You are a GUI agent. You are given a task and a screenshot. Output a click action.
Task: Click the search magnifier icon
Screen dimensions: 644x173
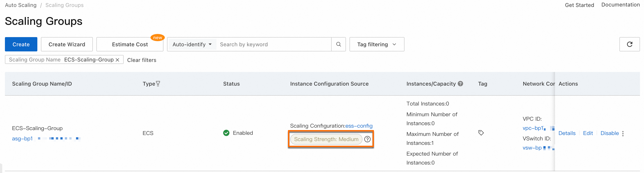[339, 44]
